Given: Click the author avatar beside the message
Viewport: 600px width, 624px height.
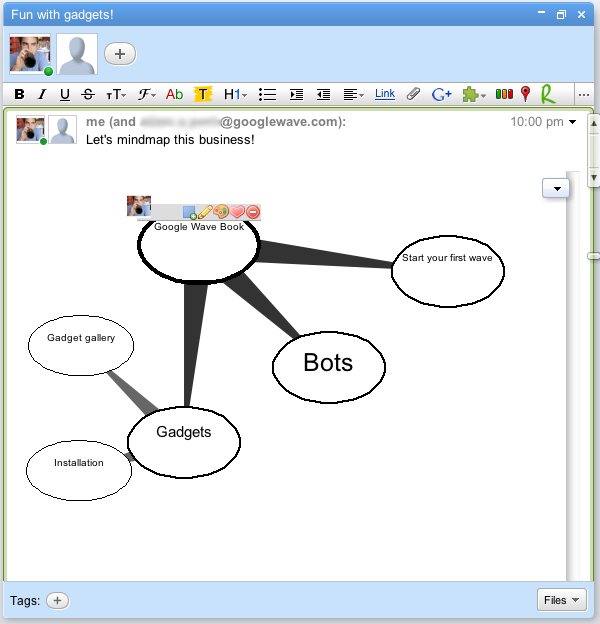Looking at the screenshot, I should point(30,129).
